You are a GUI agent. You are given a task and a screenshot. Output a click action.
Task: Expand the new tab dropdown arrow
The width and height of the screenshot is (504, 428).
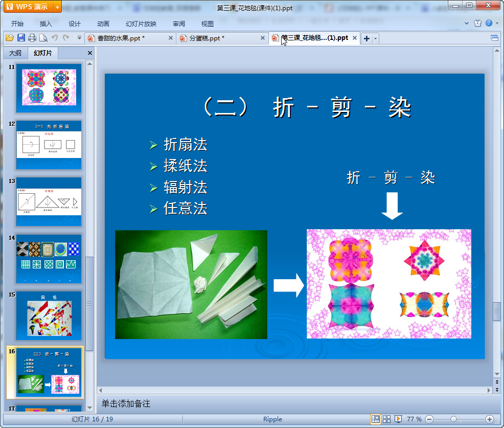[375, 38]
